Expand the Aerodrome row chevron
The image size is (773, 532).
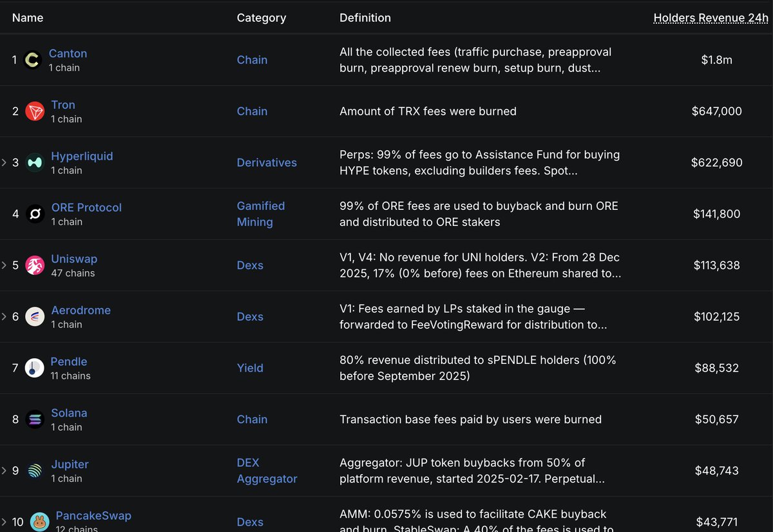point(4,317)
